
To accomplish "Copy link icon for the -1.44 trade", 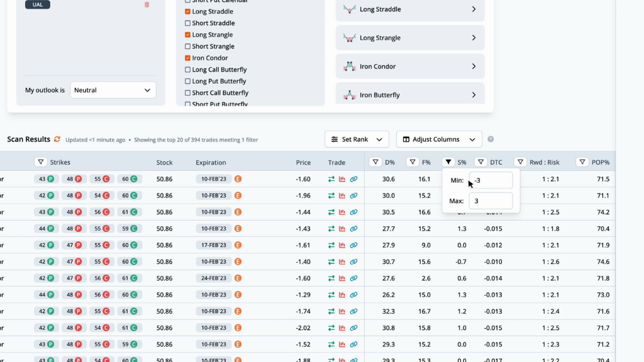I will tap(353, 212).
